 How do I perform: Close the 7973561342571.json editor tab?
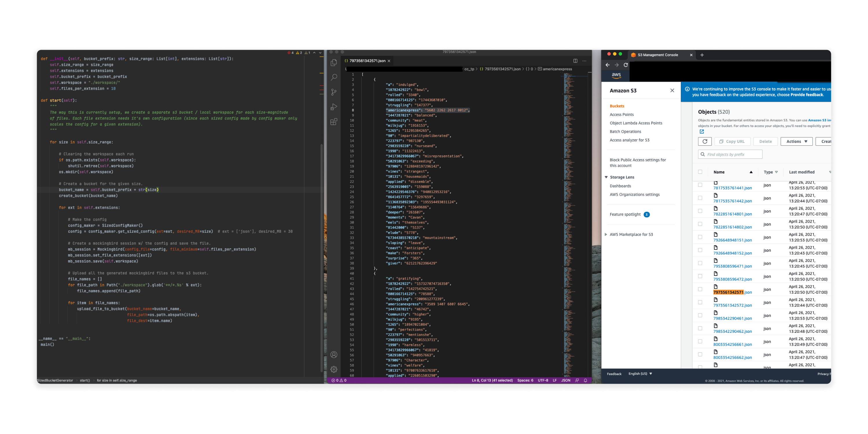pos(389,61)
